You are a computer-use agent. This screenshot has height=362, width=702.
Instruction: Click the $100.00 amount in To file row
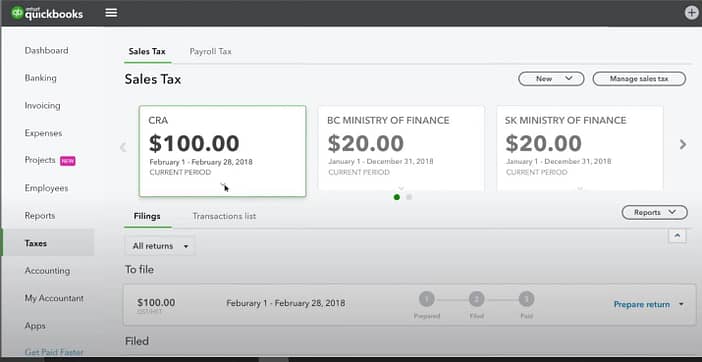tap(156, 303)
